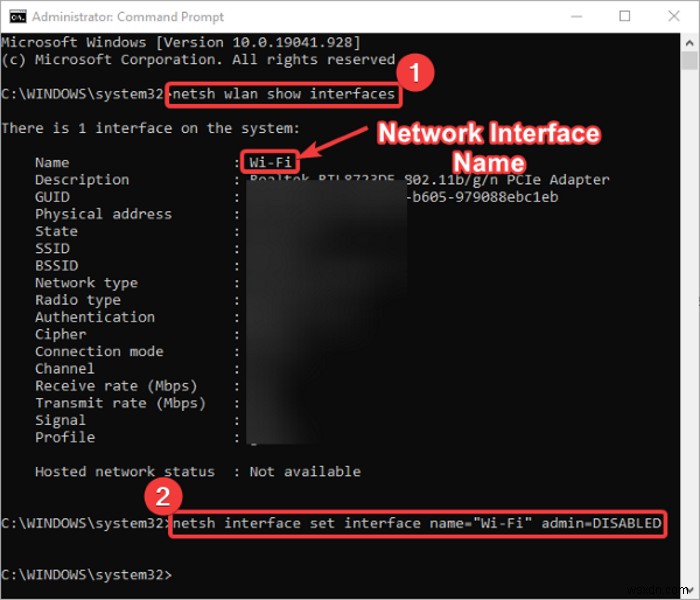
Task: Click the 'GUID' field label
Action: [52, 197]
